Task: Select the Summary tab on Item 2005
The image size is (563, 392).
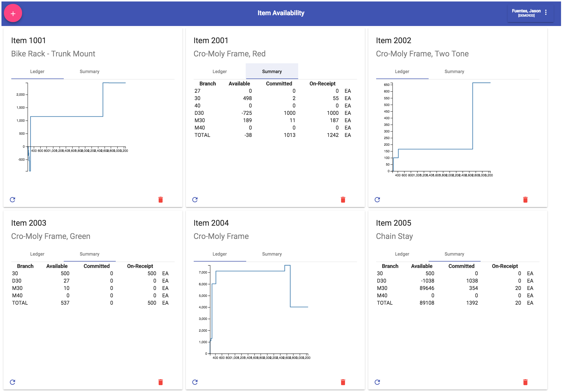Action: [454, 254]
